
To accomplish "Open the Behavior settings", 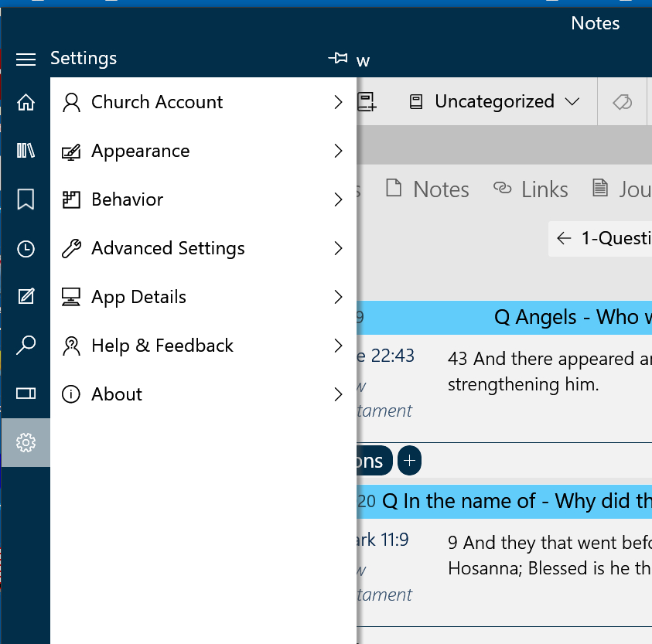I will [x=203, y=199].
